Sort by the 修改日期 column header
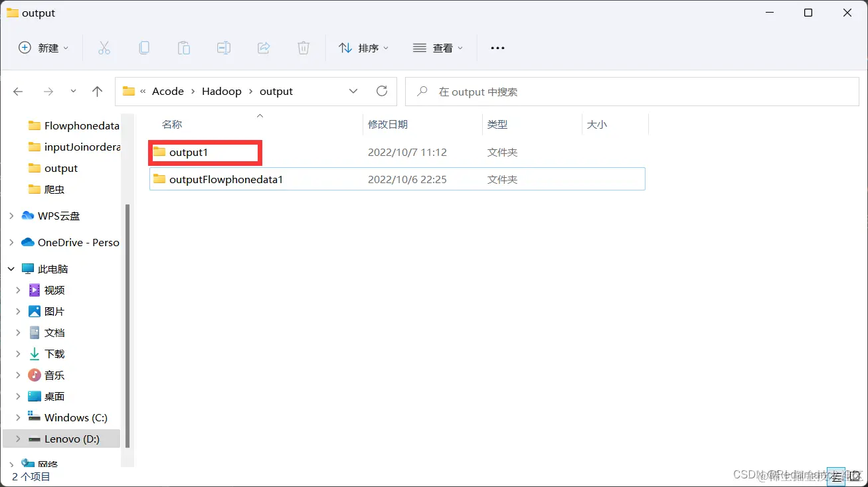The image size is (868, 487). [388, 125]
